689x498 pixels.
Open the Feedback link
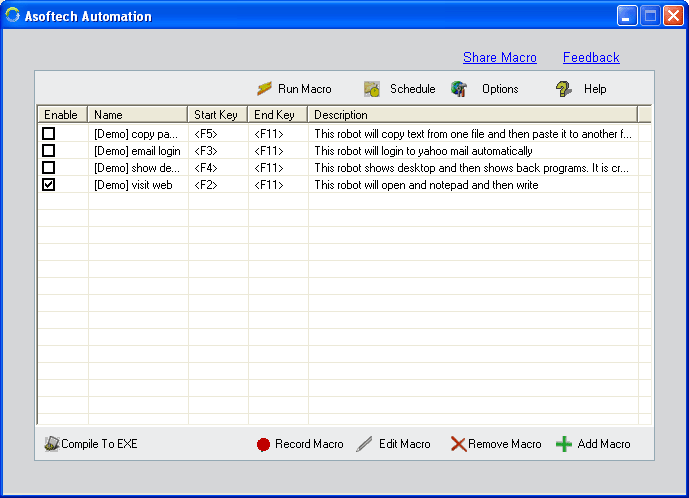point(591,58)
